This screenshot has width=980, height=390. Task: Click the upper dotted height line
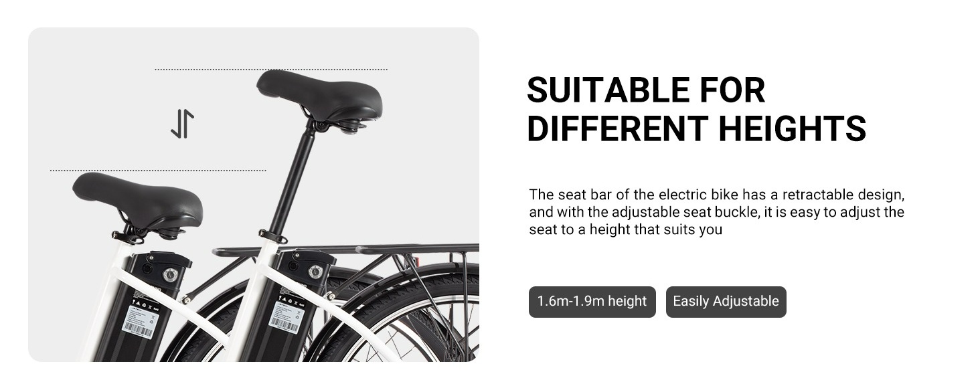tap(271, 69)
